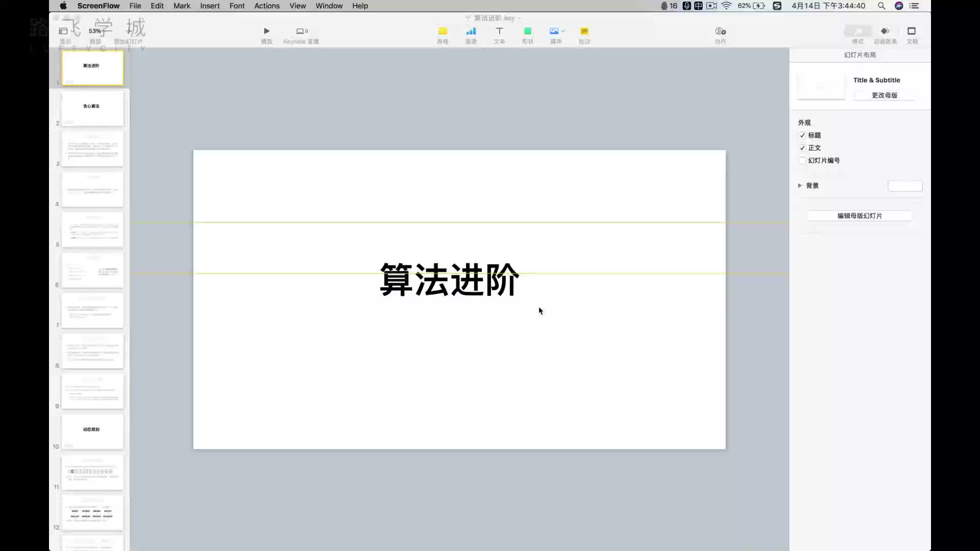The width and height of the screenshot is (980, 551).
Task: Expand the 背景 (background) section
Action: coord(800,186)
